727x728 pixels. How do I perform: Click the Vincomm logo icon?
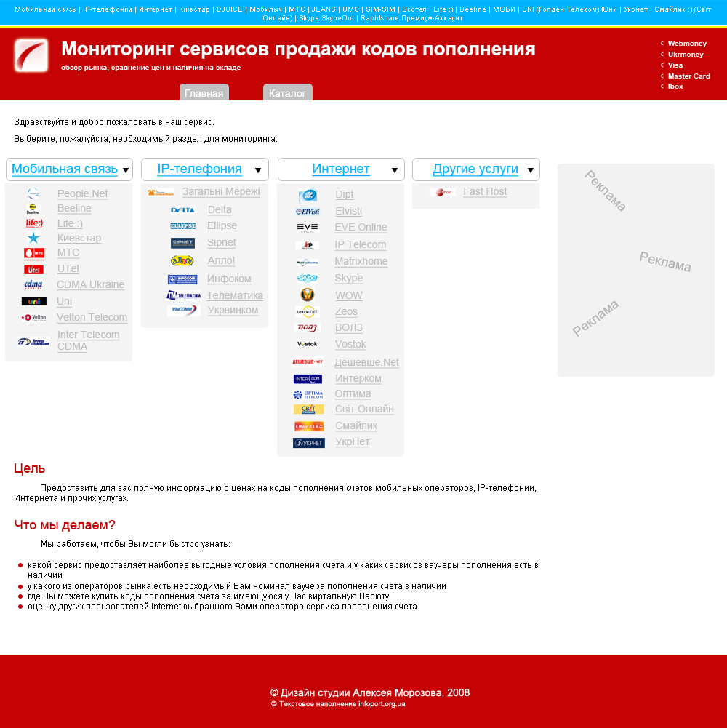[183, 310]
